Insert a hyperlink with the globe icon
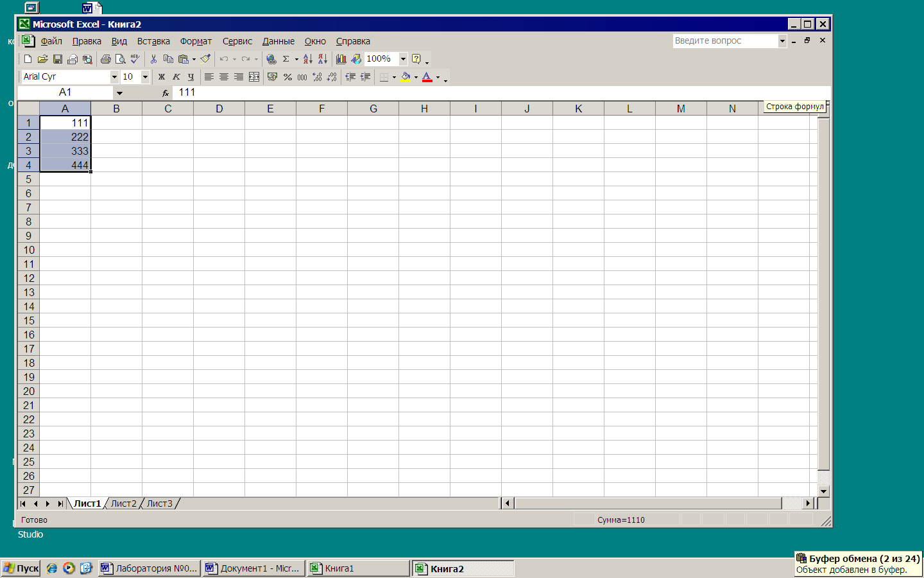This screenshot has width=924, height=578. pos(271,59)
